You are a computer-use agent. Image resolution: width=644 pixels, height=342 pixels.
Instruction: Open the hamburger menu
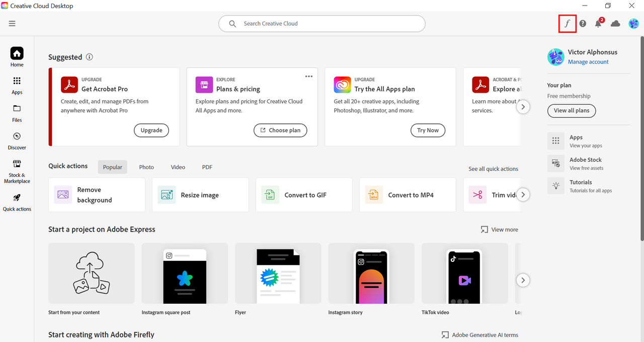[x=12, y=23]
